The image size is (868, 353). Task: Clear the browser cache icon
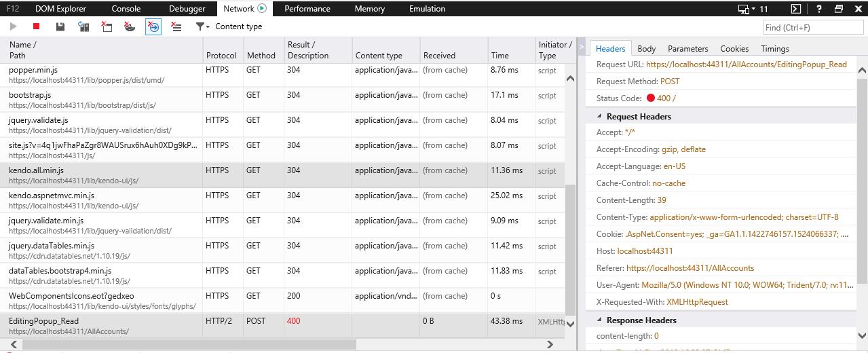click(107, 26)
